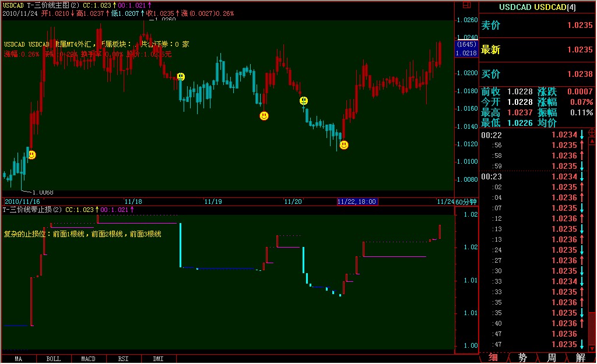The image size is (597, 364).
Task: Click the 前收 value 1.0228
Action: (x=519, y=91)
